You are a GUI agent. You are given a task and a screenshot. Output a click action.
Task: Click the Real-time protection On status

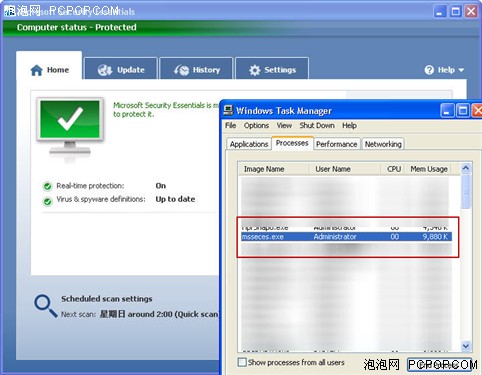[161, 186]
